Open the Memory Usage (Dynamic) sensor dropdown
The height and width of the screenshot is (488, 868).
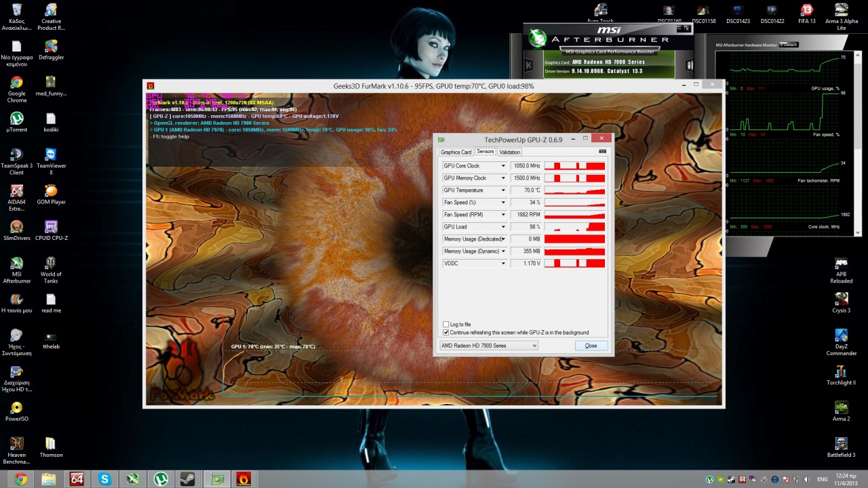pyautogui.click(x=503, y=251)
